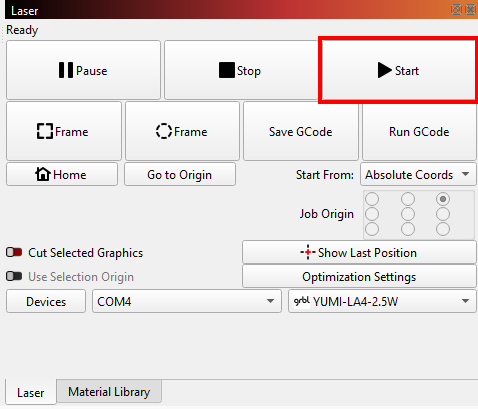
Task: Open Optimization Settings
Action: pos(359,277)
